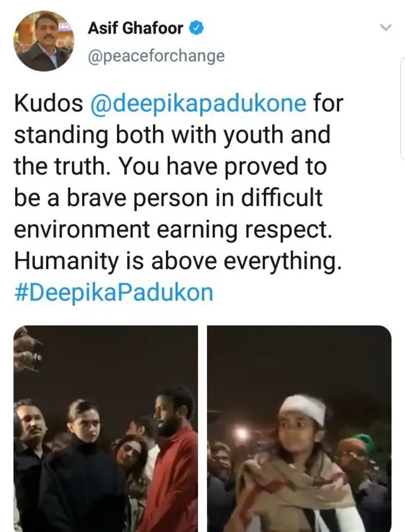Click the scrollbar on the right edge
This screenshot has width=405, height=532.
(x=401, y=108)
